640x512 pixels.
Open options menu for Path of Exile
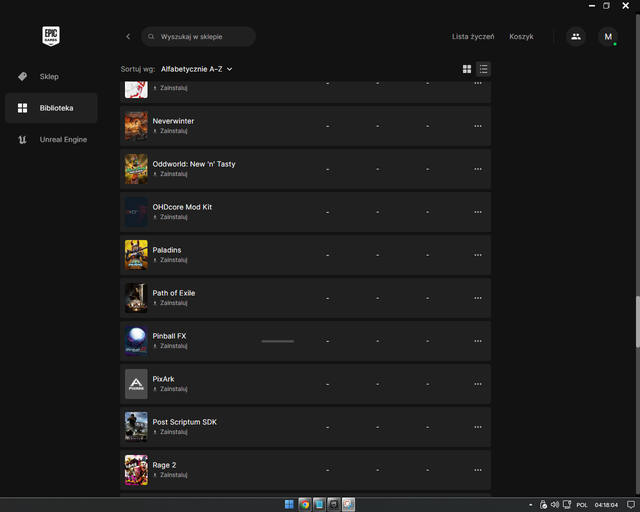click(478, 298)
